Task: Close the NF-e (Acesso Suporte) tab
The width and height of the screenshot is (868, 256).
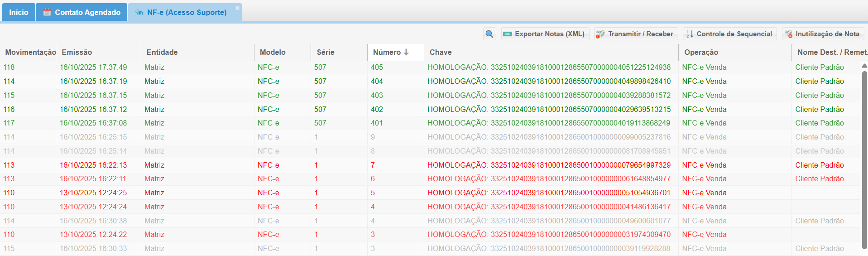Action: coord(237,8)
